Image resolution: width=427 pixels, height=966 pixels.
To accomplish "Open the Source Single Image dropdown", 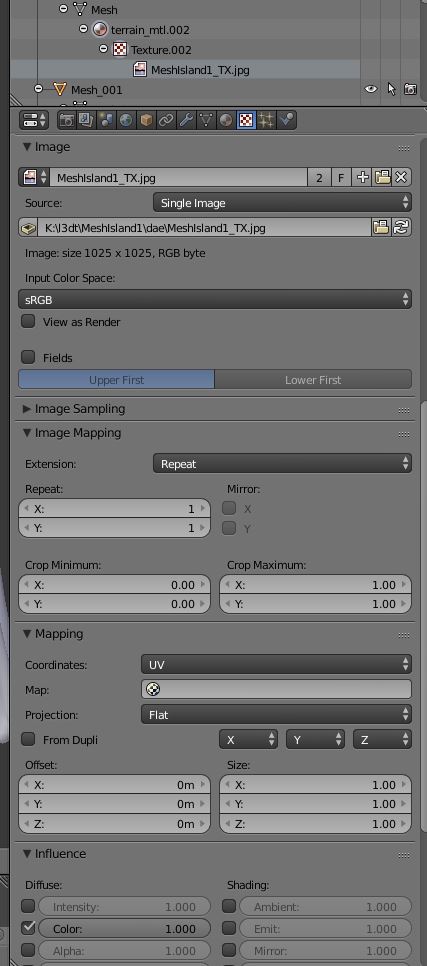I will 282,203.
